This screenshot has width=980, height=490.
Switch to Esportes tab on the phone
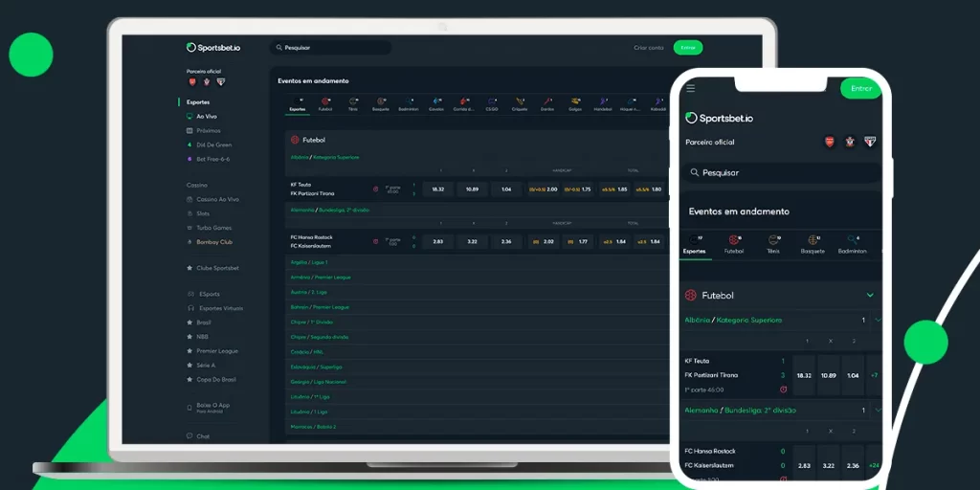[x=695, y=245]
